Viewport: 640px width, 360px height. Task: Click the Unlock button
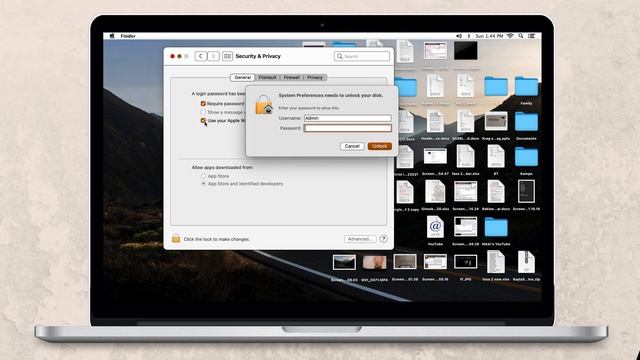(x=380, y=146)
